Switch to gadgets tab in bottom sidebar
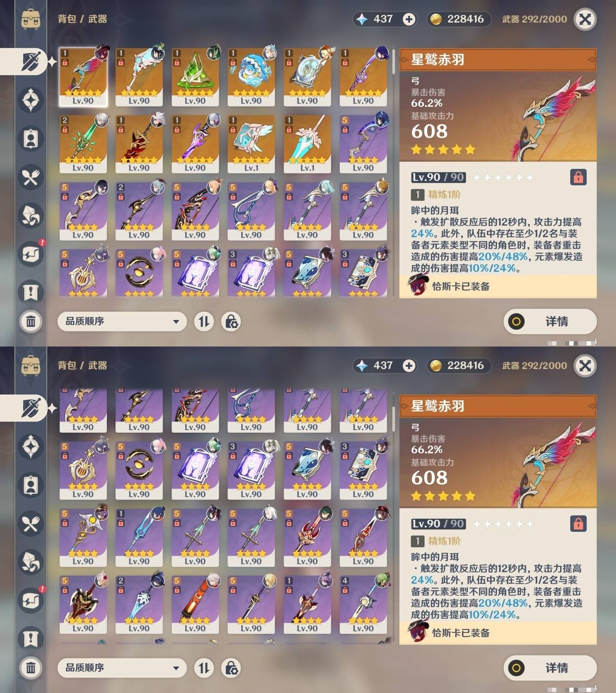This screenshot has height=693, width=616. tap(31, 600)
